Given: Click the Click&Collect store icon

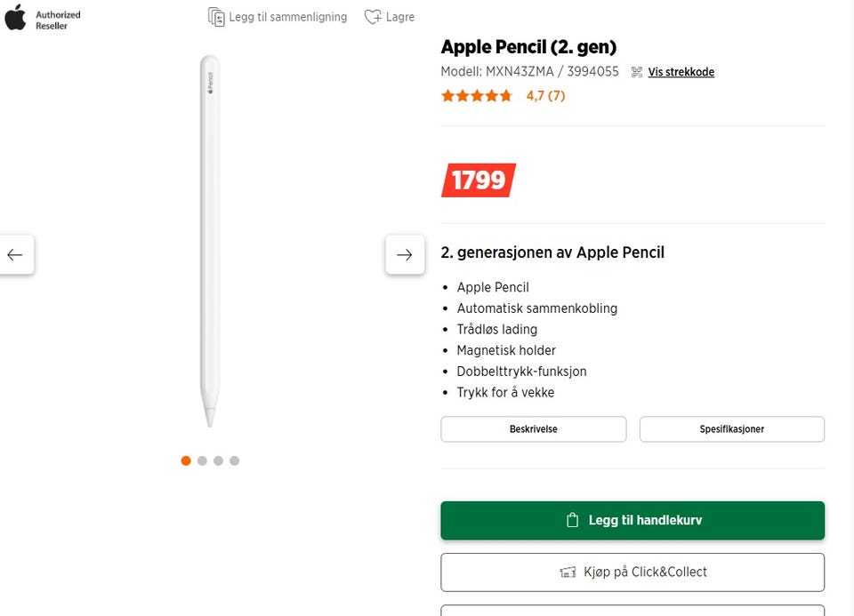Looking at the screenshot, I should pos(568,572).
